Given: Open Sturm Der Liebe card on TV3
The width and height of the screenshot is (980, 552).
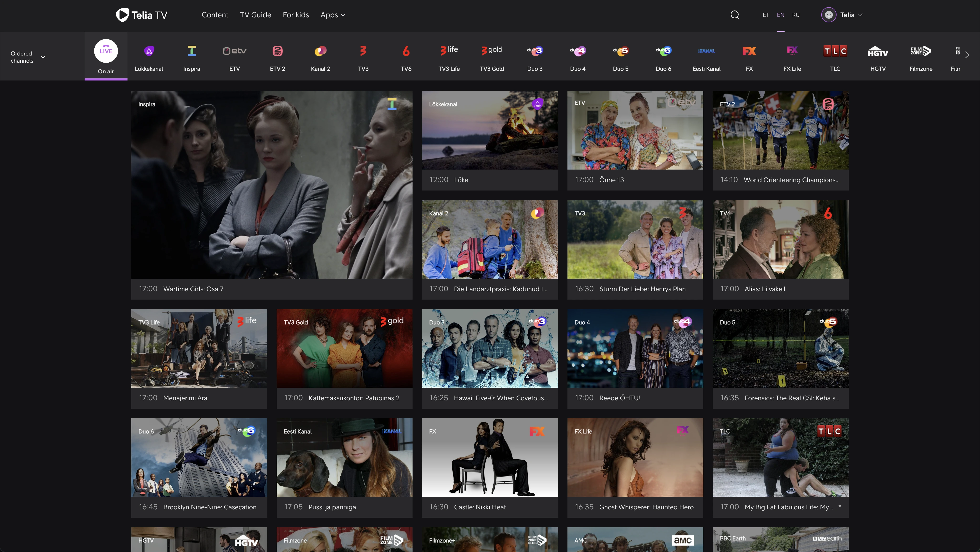Looking at the screenshot, I should 635,250.
